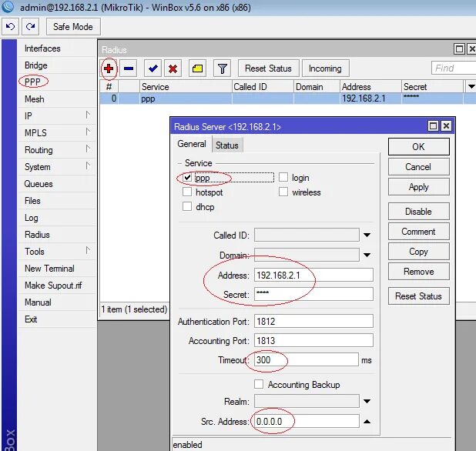The height and width of the screenshot is (451, 476).
Task: Select the ppp row in Radius table
Action: [x=288, y=99]
